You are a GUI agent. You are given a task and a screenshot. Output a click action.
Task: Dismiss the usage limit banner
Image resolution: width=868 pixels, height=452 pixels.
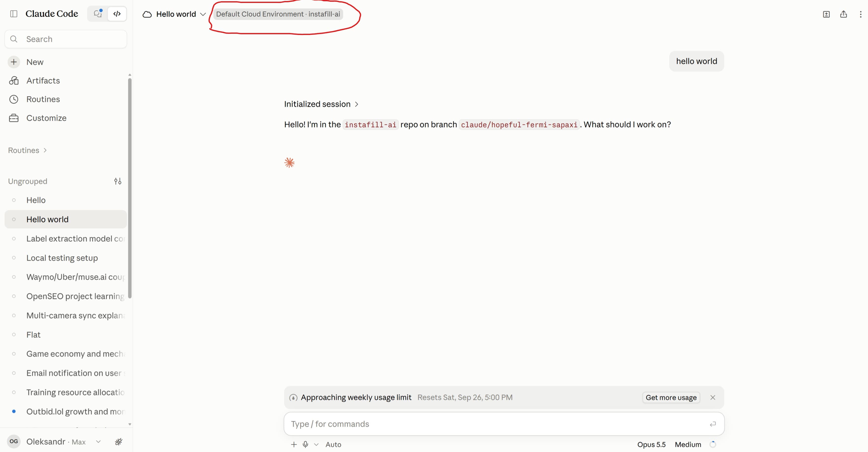pyautogui.click(x=713, y=397)
